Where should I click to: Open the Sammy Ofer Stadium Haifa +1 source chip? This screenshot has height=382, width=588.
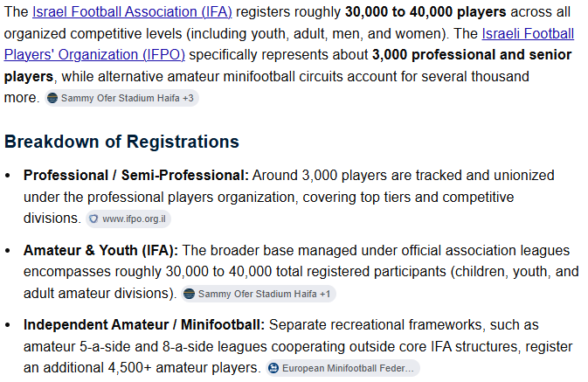pos(259,294)
